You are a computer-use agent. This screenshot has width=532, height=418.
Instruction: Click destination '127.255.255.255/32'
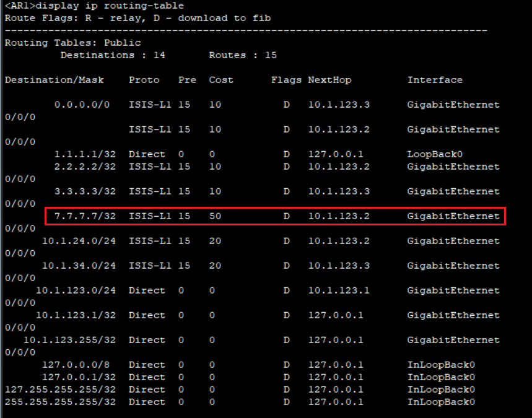click(x=60, y=390)
